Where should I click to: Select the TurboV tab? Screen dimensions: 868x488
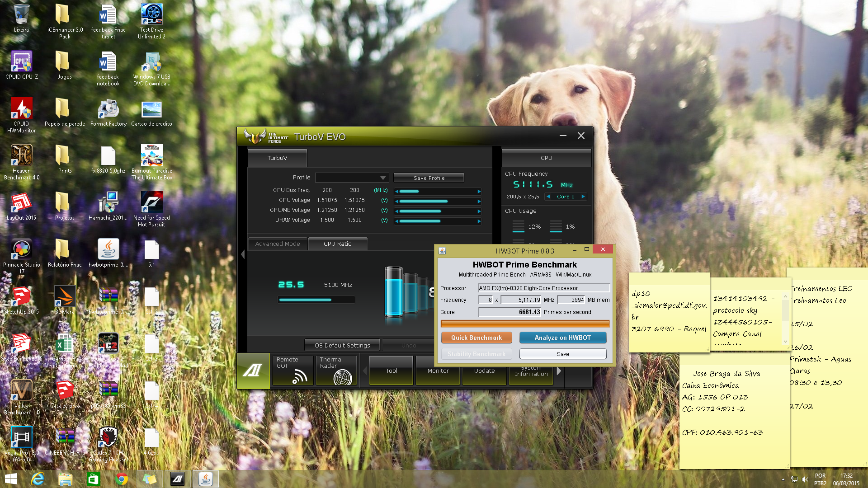pyautogui.click(x=277, y=158)
